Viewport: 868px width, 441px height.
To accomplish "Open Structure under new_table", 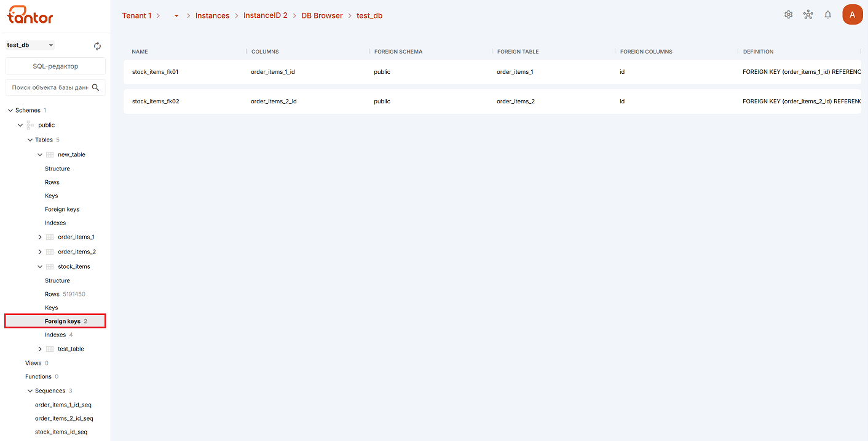I will 57,169.
